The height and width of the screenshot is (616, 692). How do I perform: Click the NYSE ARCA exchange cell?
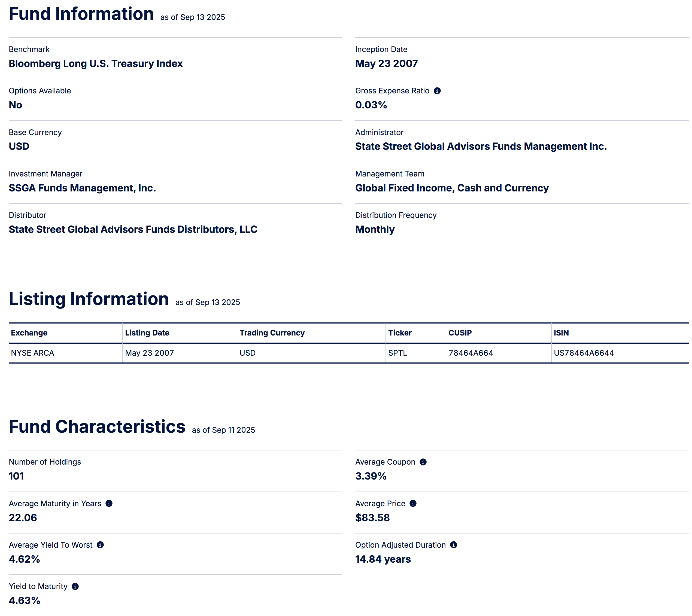[32, 353]
